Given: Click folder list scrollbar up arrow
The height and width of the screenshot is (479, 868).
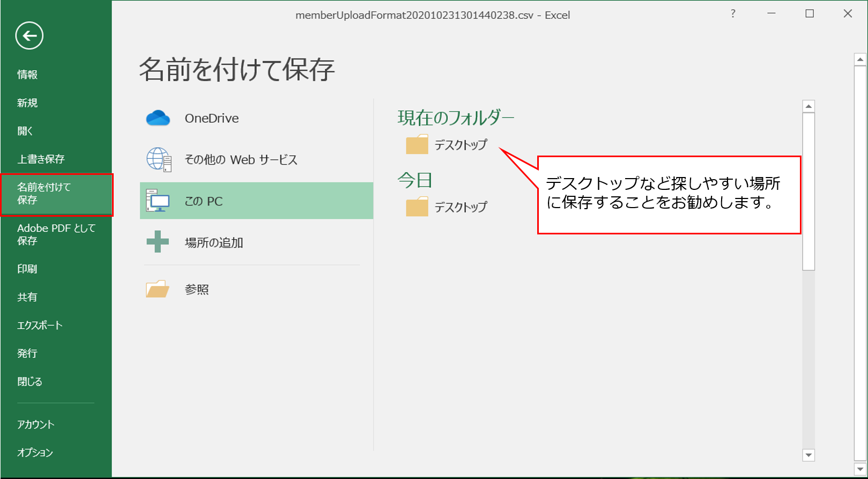Looking at the screenshot, I should pos(808,106).
